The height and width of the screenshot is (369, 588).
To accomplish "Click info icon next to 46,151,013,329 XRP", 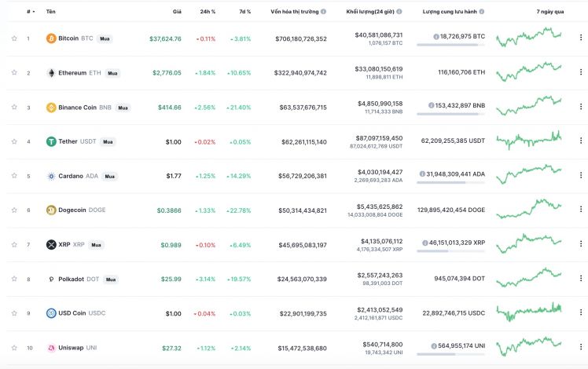I will [x=424, y=243].
